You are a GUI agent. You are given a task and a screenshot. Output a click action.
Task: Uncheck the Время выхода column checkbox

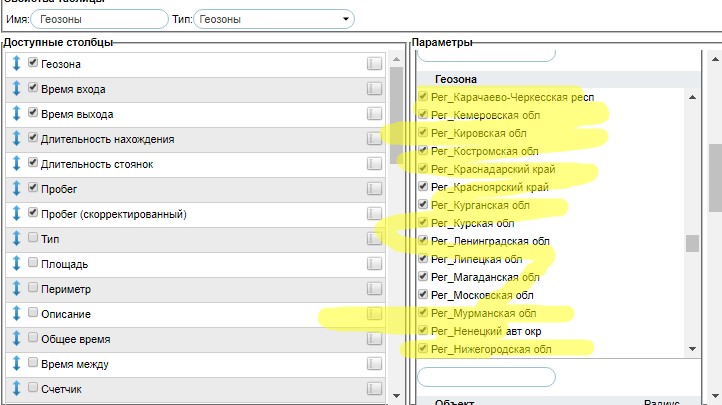(x=34, y=113)
